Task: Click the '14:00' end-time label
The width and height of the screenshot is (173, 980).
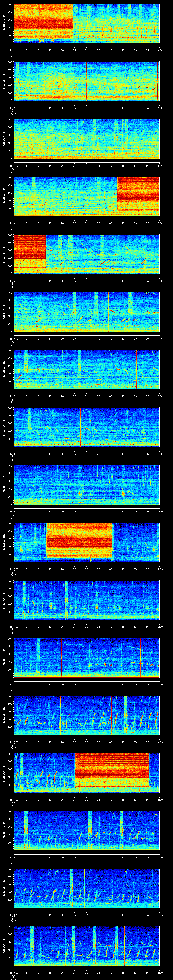Action: (159, 742)
